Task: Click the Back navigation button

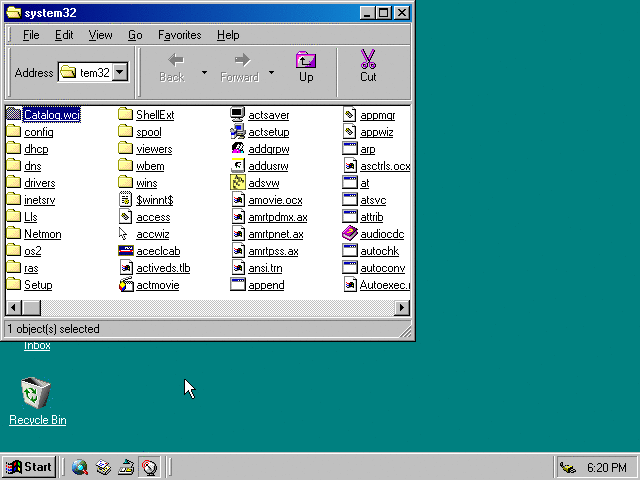Action: [x=172, y=67]
